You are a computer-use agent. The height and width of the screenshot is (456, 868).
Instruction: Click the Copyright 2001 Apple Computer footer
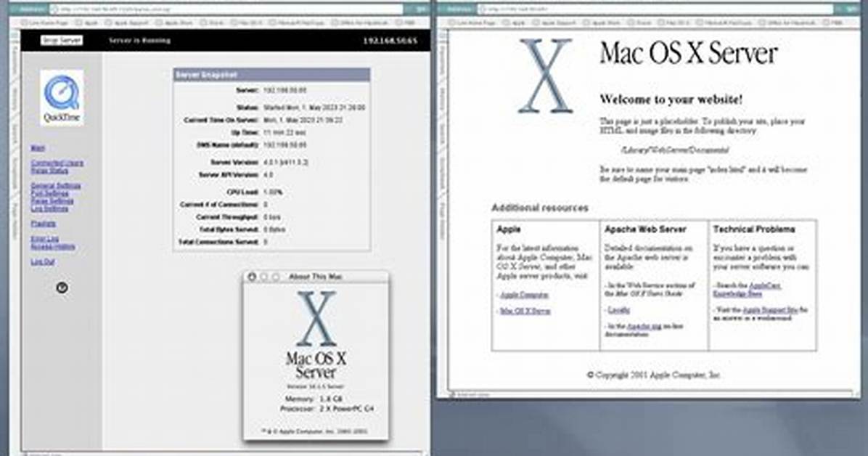point(654,375)
